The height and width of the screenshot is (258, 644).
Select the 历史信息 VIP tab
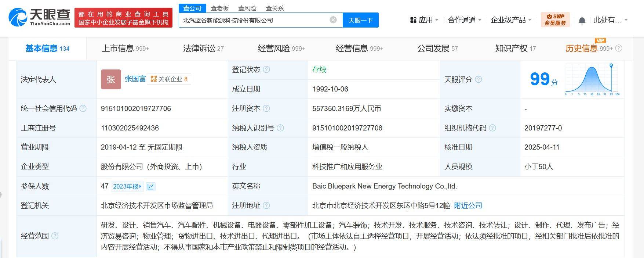(589, 49)
